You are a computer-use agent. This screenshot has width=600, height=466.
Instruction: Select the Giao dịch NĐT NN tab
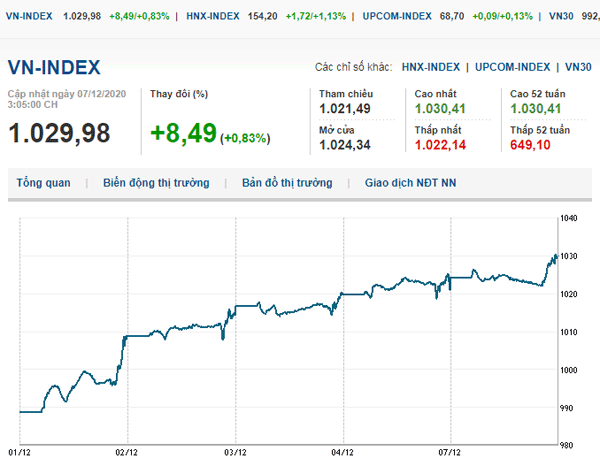click(x=410, y=183)
